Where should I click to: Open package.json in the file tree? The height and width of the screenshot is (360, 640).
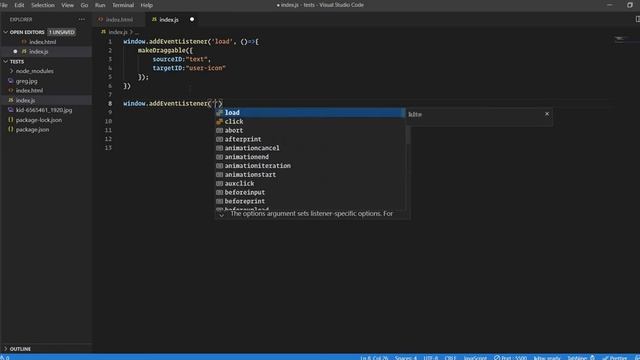pos(32,129)
